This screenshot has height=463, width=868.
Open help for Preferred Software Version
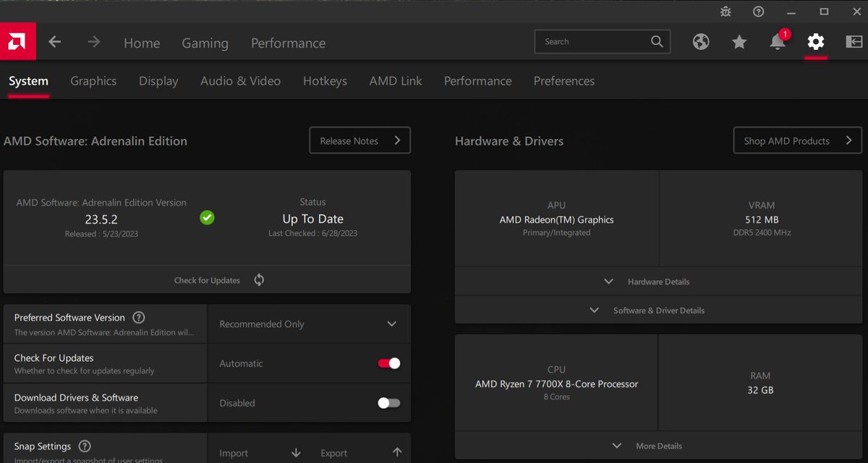(139, 318)
